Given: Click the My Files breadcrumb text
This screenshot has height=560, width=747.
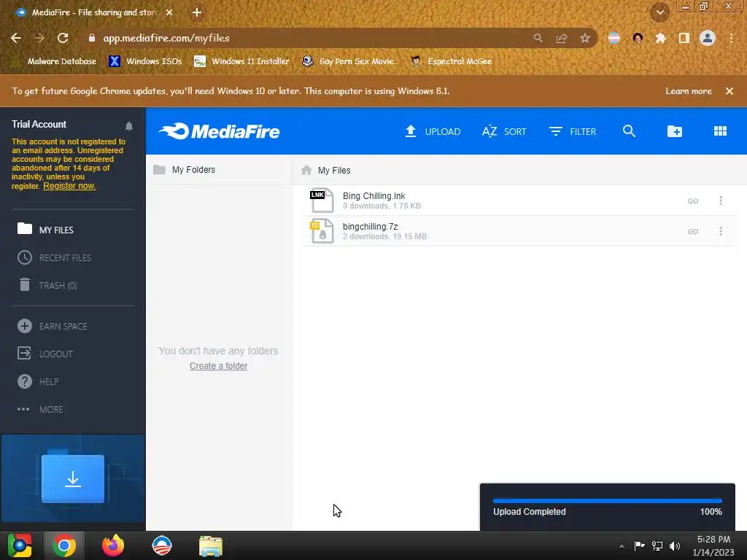Looking at the screenshot, I should [334, 171].
